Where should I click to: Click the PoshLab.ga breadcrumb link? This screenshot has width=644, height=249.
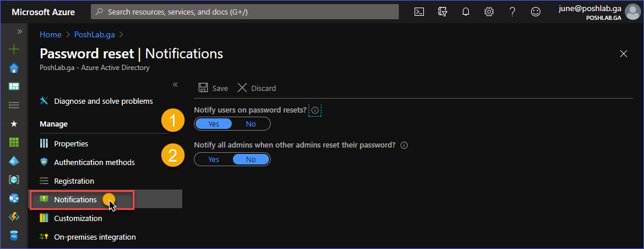pyautogui.click(x=94, y=34)
